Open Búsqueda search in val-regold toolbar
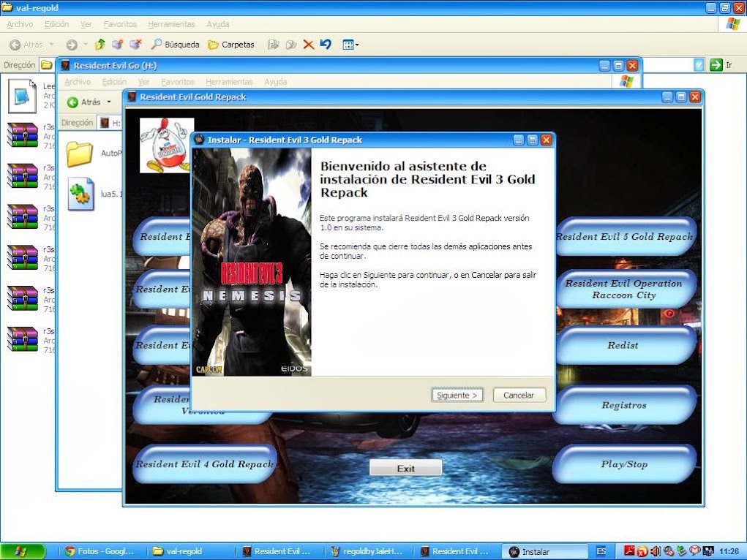747x560 pixels. click(x=175, y=45)
